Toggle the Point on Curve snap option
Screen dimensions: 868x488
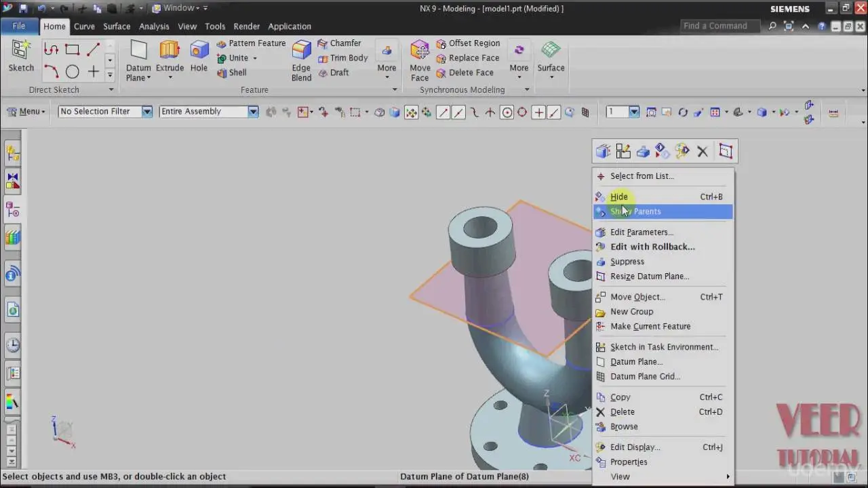tap(554, 113)
